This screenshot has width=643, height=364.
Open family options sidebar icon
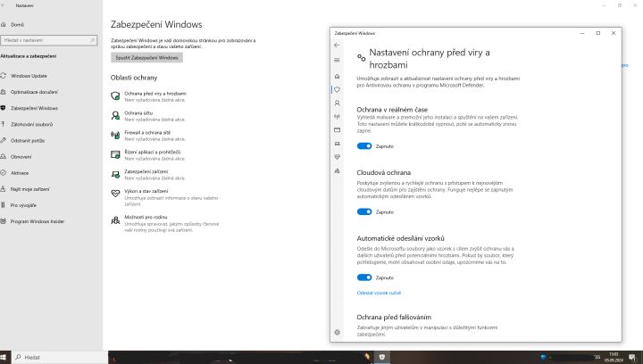tap(337, 170)
